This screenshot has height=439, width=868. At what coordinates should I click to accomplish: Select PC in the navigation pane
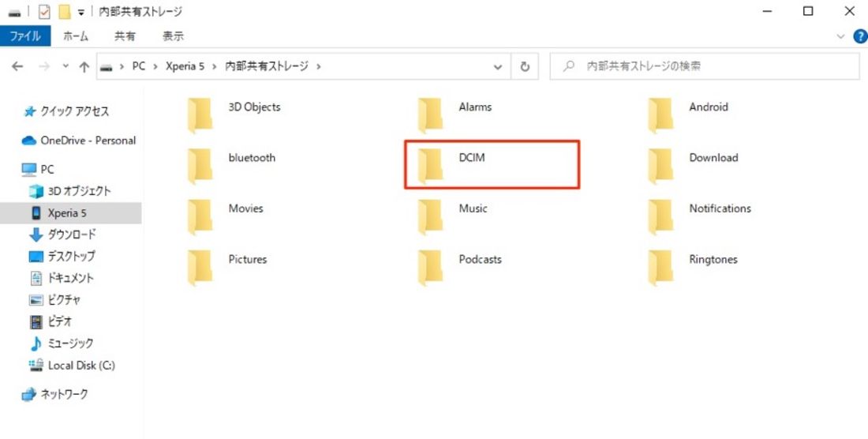point(47,170)
